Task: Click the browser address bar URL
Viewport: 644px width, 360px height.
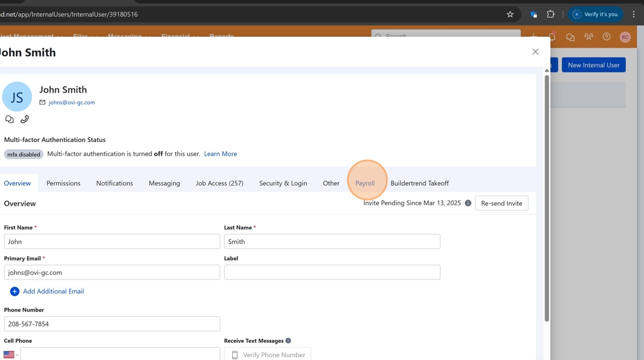Action: 68,14
